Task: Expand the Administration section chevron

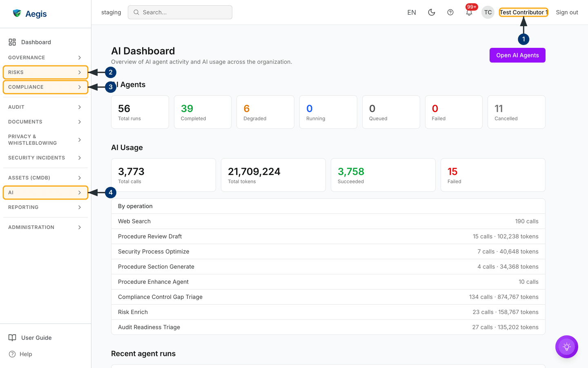Action: (80, 227)
